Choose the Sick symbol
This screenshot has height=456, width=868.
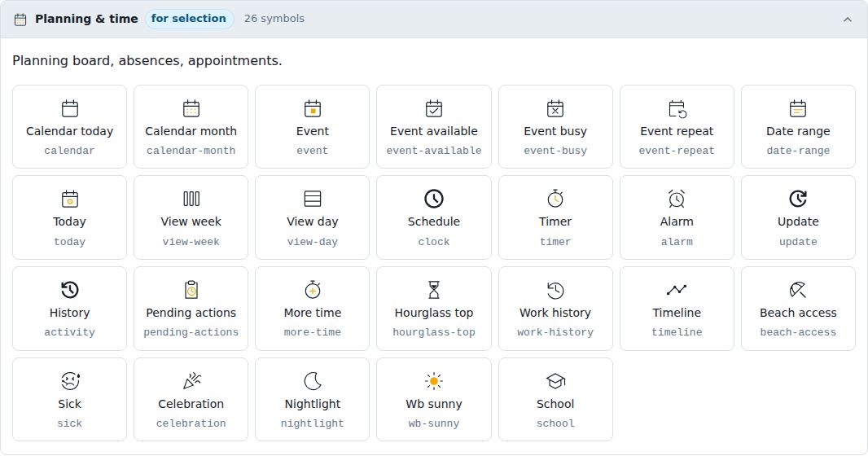pyautogui.click(x=70, y=400)
